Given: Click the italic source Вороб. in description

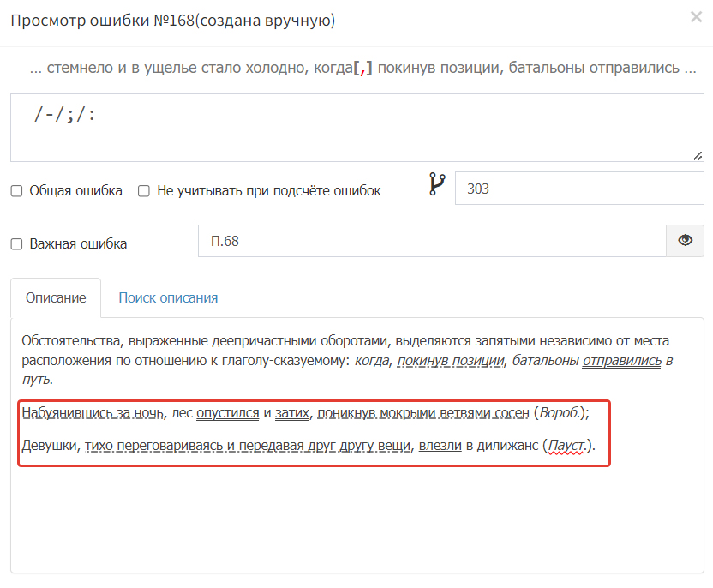Looking at the screenshot, I should [x=559, y=413].
